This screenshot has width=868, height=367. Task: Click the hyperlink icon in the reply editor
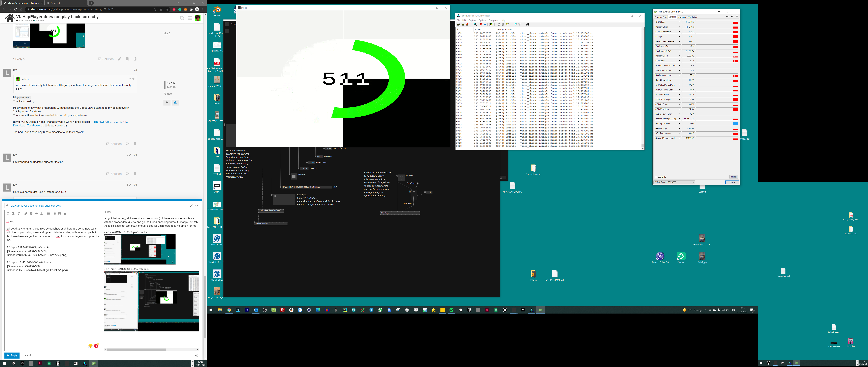pos(26,213)
